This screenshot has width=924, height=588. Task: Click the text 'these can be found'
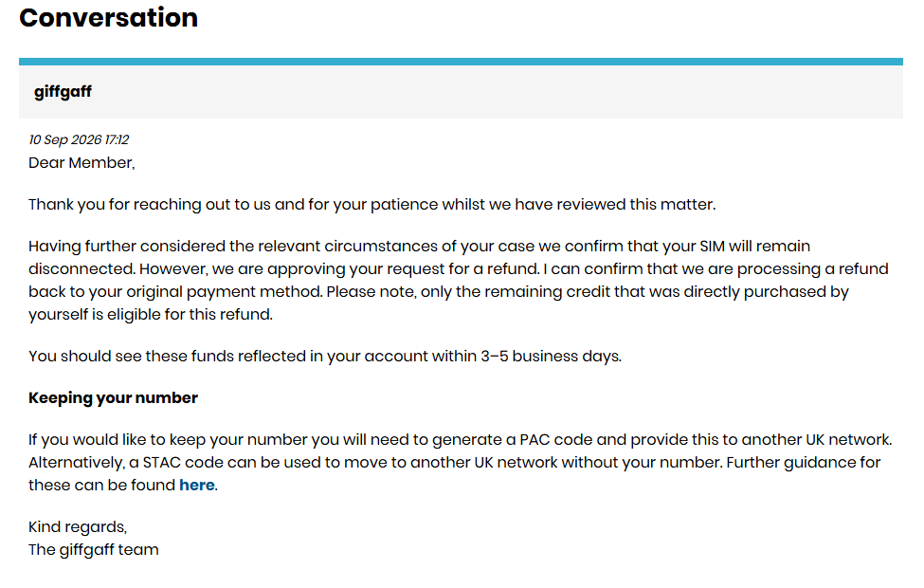[x=102, y=485]
